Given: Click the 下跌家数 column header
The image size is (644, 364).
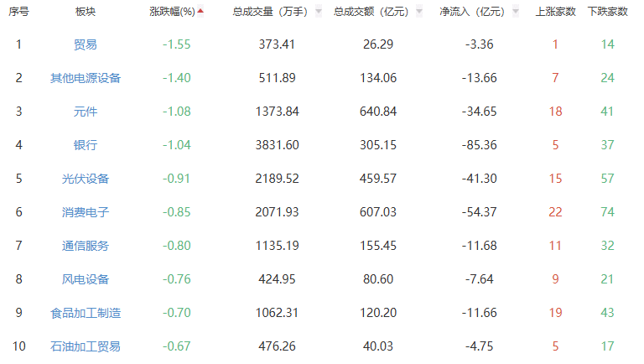Looking at the screenshot, I should click(607, 12).
